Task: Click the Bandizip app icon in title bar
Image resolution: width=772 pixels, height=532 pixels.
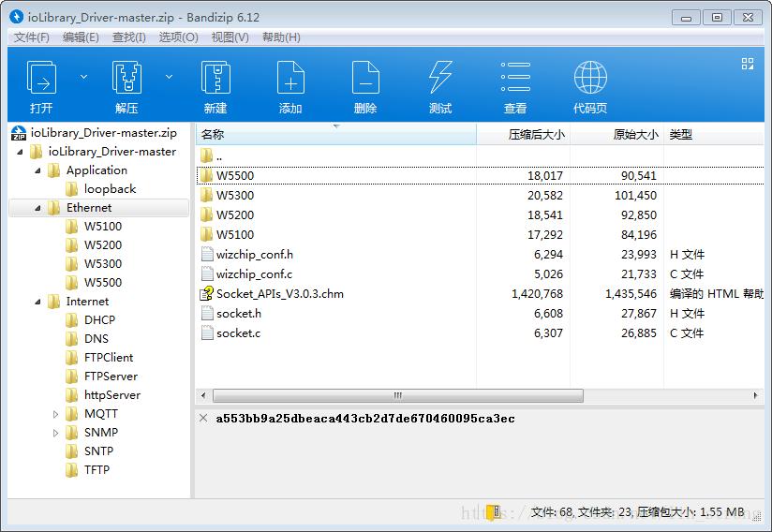Action: point(16,17)
